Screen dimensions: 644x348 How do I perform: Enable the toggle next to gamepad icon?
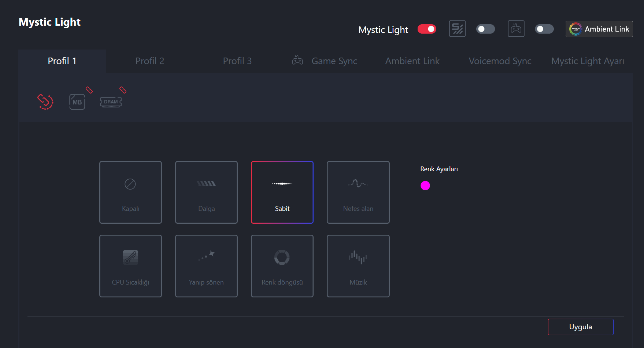click(x=544, y=29)
